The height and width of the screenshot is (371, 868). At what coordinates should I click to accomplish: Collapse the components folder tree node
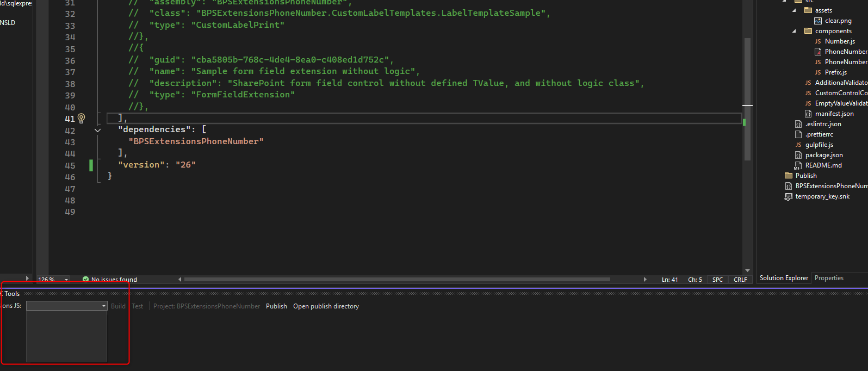[x=794, y=31]
